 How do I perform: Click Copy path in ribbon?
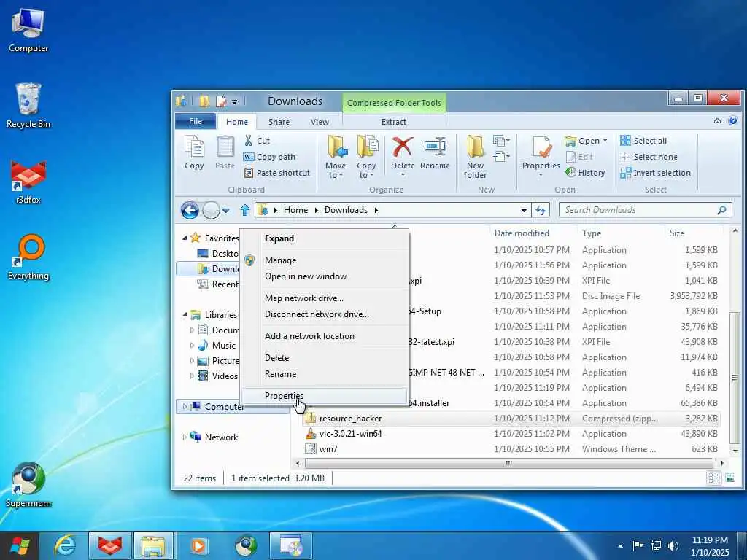click(x=269, y=157)
